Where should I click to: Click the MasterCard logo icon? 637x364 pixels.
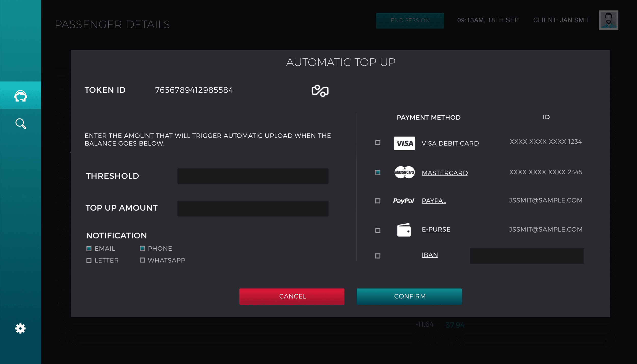pos(404,172)
